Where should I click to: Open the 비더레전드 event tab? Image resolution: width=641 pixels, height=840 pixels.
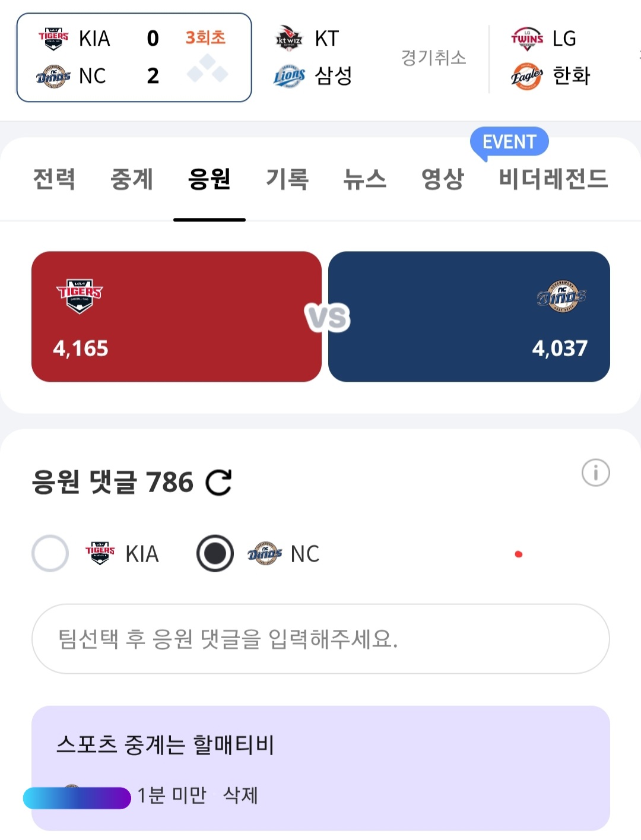point(553,179)
